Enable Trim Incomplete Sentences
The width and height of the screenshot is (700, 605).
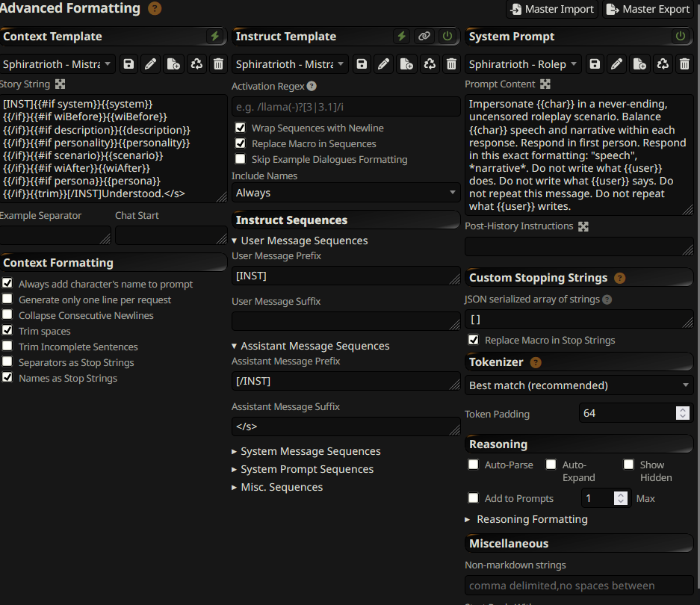7,346
